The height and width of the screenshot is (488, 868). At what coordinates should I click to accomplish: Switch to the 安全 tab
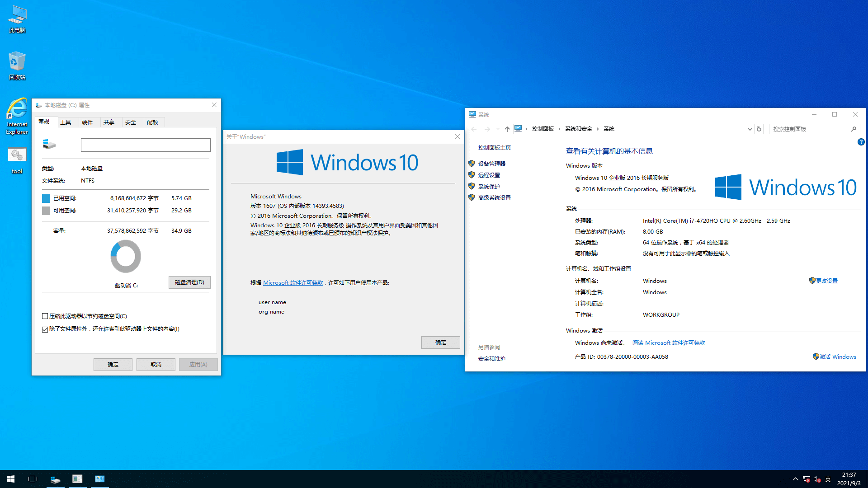[131, 122]
